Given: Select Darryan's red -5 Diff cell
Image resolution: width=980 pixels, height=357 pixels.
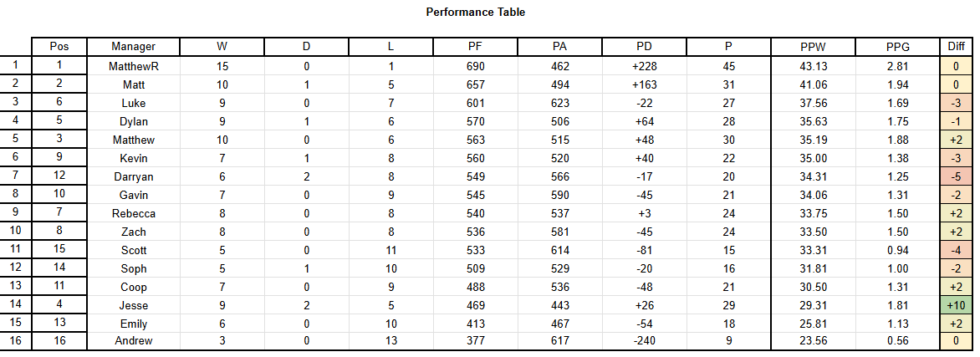Looking at the screenshot, I should (955, 176).
